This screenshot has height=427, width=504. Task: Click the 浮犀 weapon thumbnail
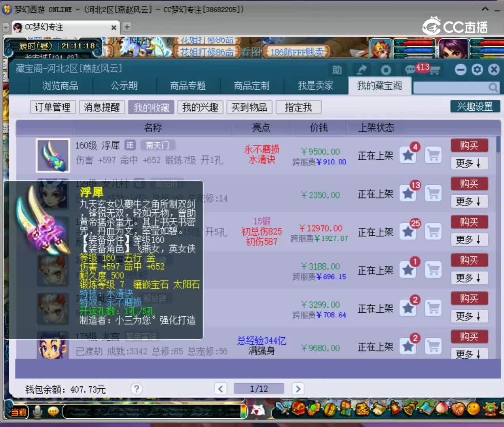point(53,155)
